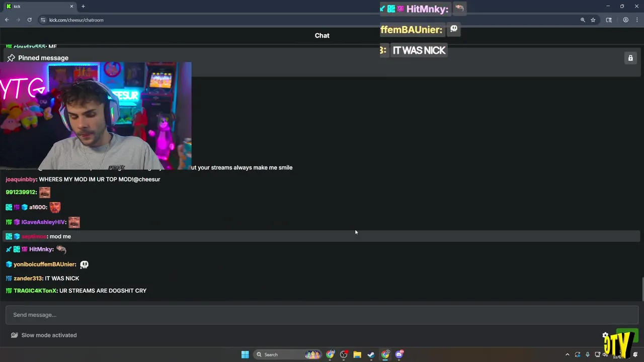Open the page zoom magnifier icon
Image resolution: width=644 pixels, height=362 pixels.
[583, 20]
